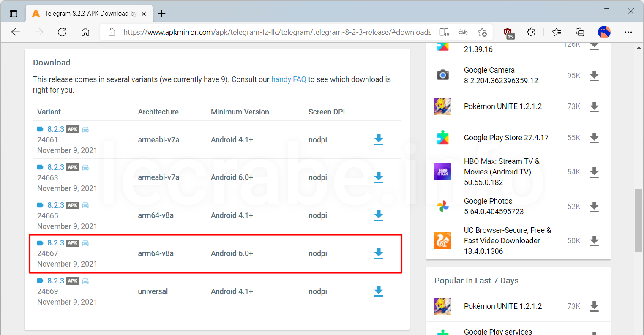Screen dimensions: 644x335
Task: Open 8.2.3 variant link for 24665
Action: 56,205
